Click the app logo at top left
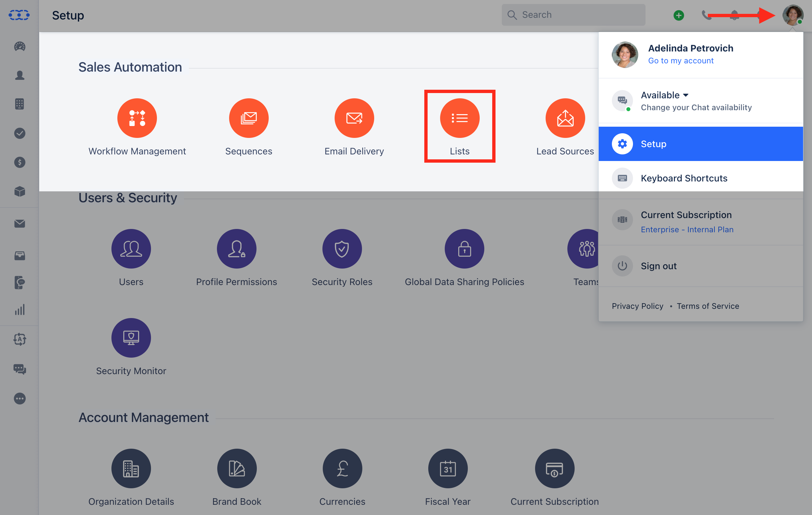The image size is (812, 515). click(19, 15)
